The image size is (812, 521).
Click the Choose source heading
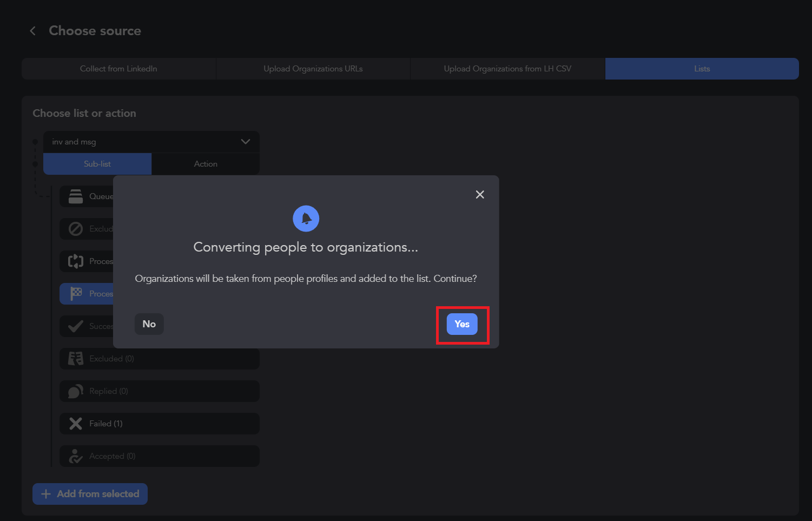[95, 31]
